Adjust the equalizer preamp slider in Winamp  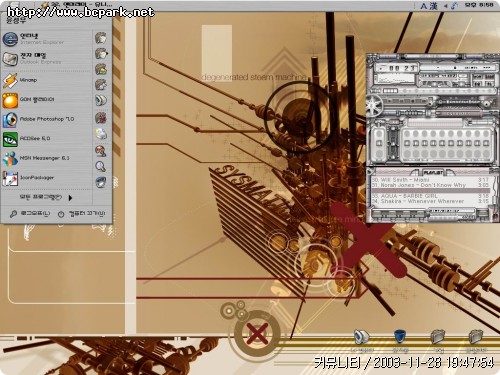379,144
